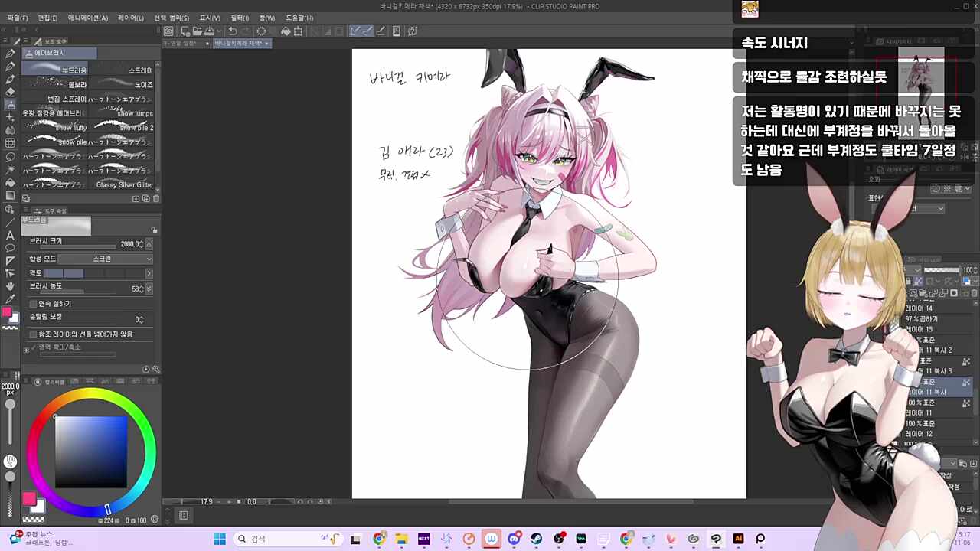Click the sub tool delete trash icon
Screen dimensions: 980x551
(x=156, y=198)
